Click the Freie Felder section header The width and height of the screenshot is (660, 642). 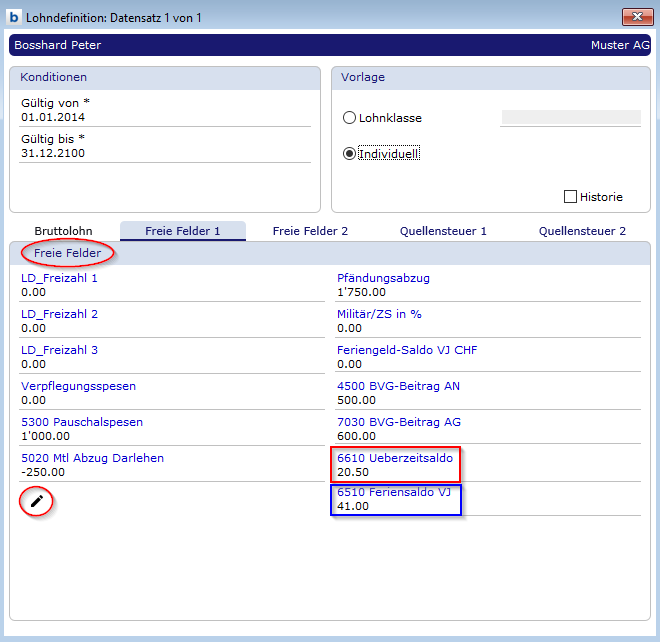click(67, 253)
